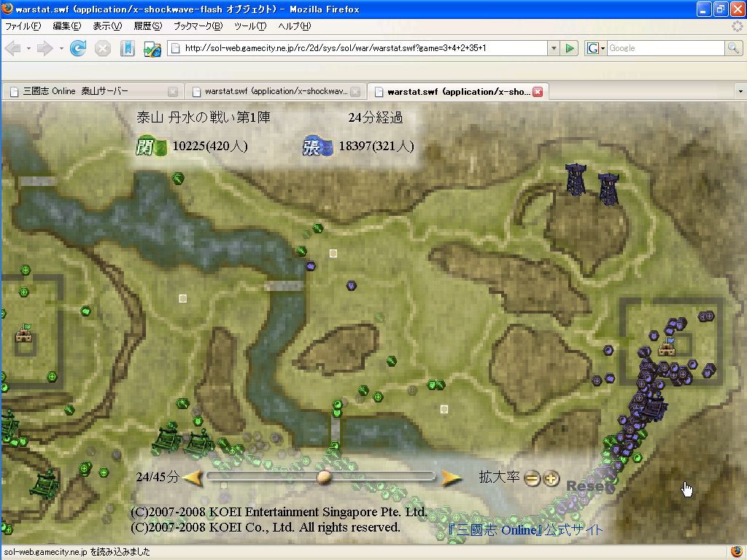Open the tab list dropdown arrow
The width and height of the screenshot is (747, 560).
tap(740, 91)
